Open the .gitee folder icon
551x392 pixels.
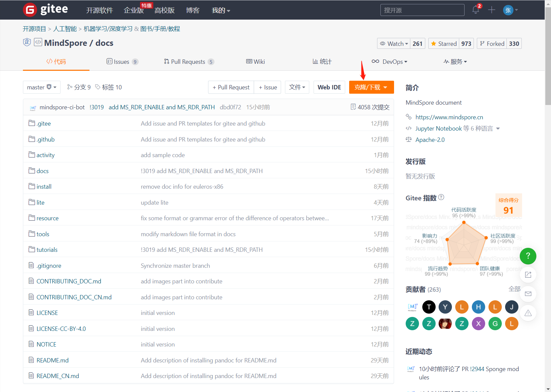point(32,123)
